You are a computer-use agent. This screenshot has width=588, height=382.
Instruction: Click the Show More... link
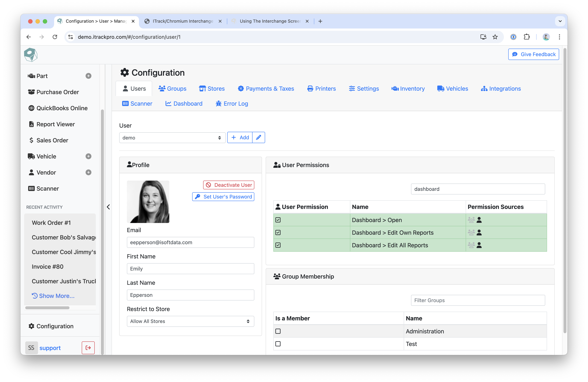(53, 296)
